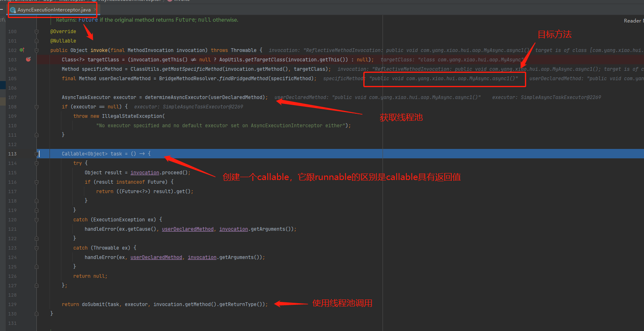Click userDeclaredMethod argument on line 121
The width and height of the screenshot is (644, 331).
click(188, 229)
